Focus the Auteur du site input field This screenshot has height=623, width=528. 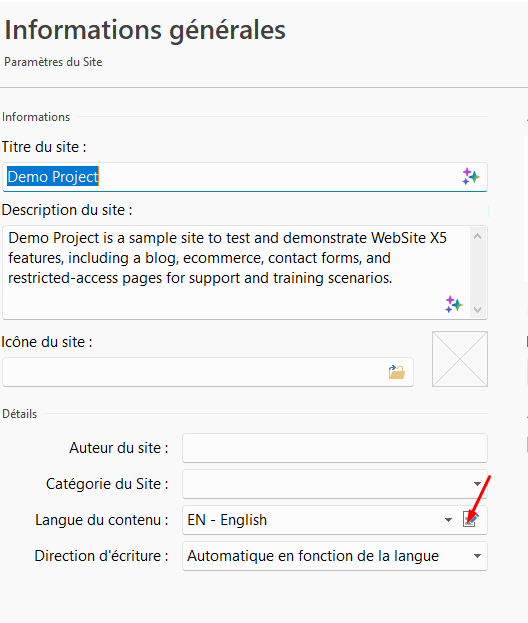[x=335, y=448]
